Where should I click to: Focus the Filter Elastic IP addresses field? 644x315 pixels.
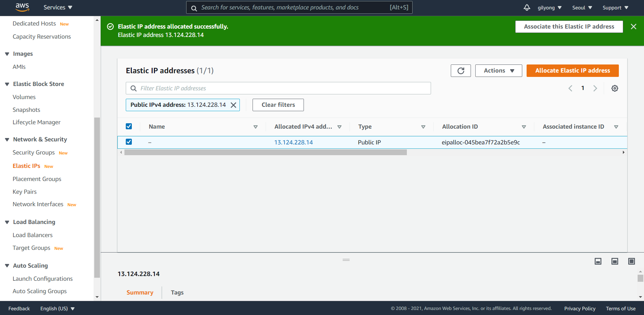[x=278, y=88]
